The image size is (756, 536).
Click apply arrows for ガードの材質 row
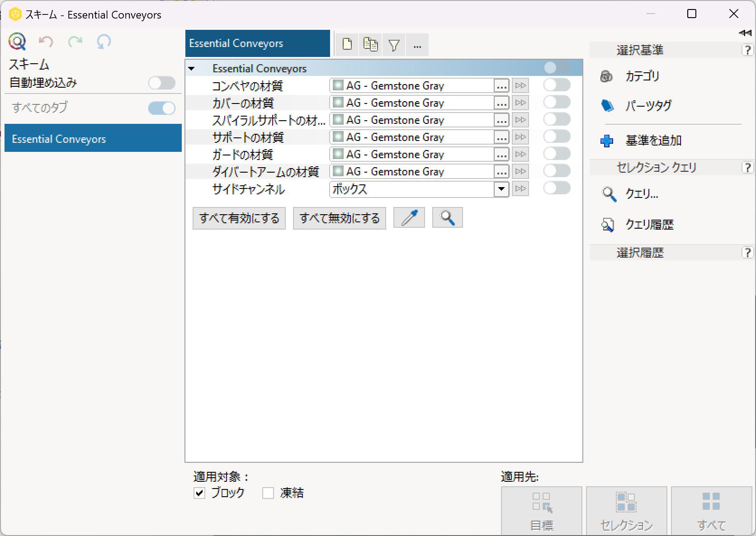pyautogui.click(x=521, y=154)
